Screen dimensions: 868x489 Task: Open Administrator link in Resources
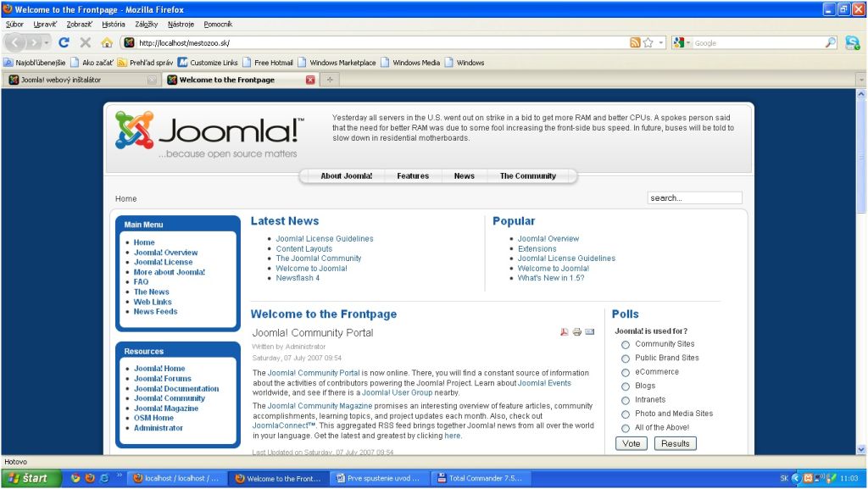click(x=159, y=428)
